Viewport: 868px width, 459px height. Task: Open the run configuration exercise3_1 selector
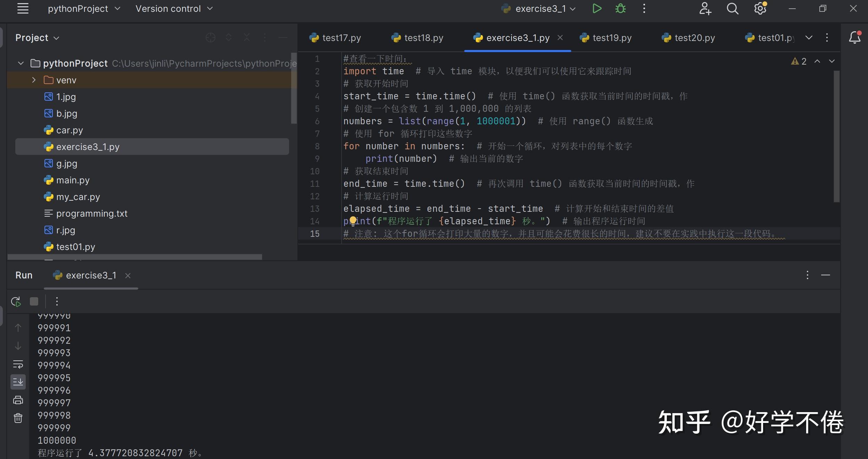tap(539, 8)
